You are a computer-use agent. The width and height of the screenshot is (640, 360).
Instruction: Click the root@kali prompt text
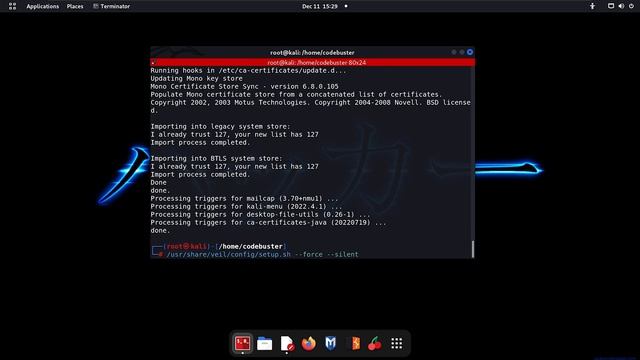pos(187,247)
